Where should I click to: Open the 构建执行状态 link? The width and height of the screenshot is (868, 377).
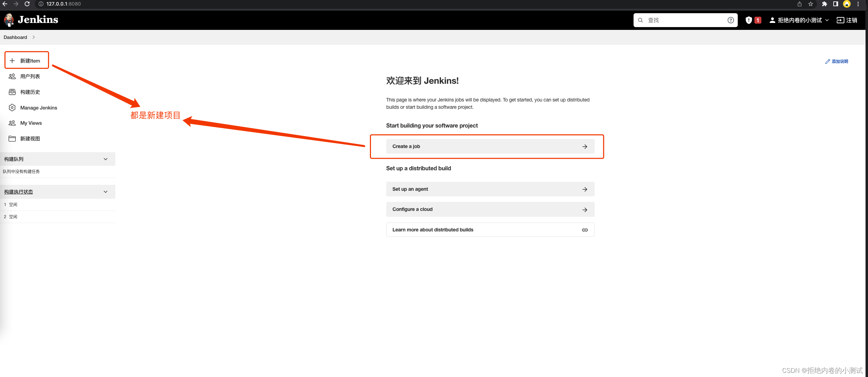[18, 191]
